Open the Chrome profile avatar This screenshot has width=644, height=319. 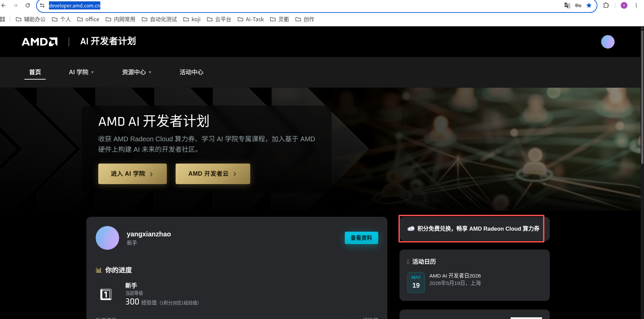[624, 5]
